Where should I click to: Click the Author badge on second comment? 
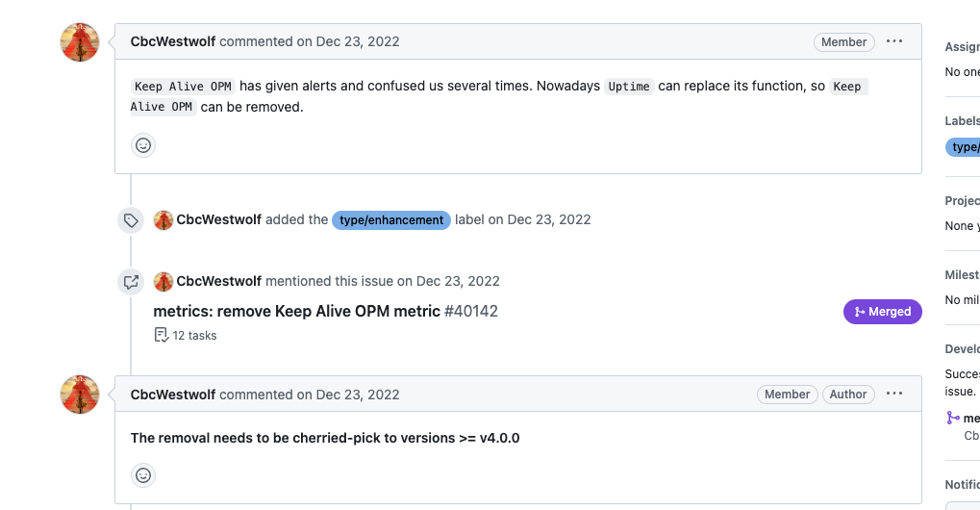click(847, 395)
